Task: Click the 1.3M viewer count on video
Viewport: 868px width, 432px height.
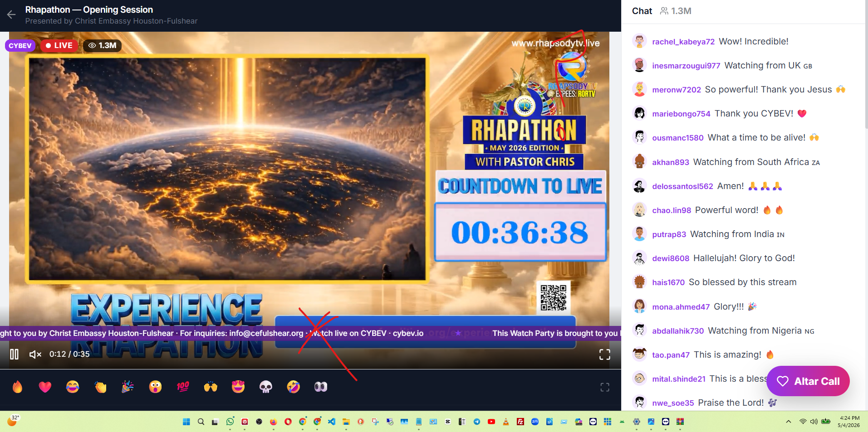Action: tap(103, 45)
